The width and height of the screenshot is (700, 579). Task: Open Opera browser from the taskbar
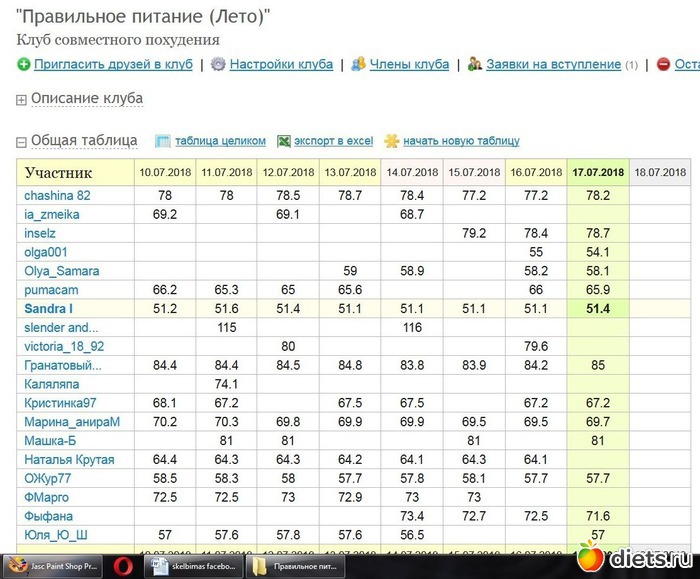point(123,565)
